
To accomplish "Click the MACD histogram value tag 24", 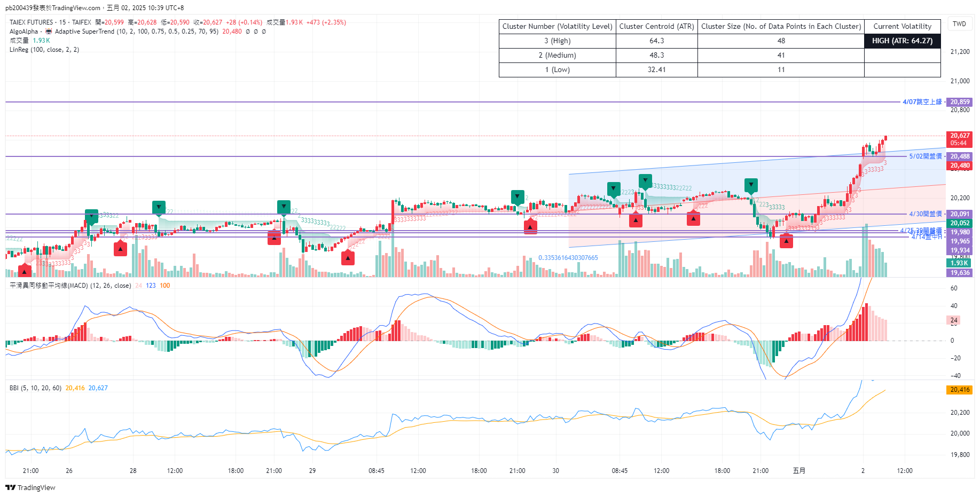I will pos(954,320).
